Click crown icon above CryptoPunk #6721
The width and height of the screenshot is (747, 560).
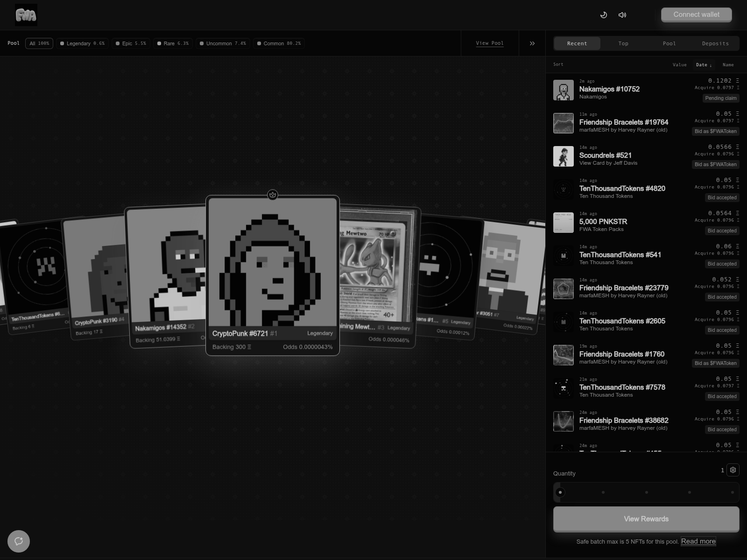coord(273,195)
